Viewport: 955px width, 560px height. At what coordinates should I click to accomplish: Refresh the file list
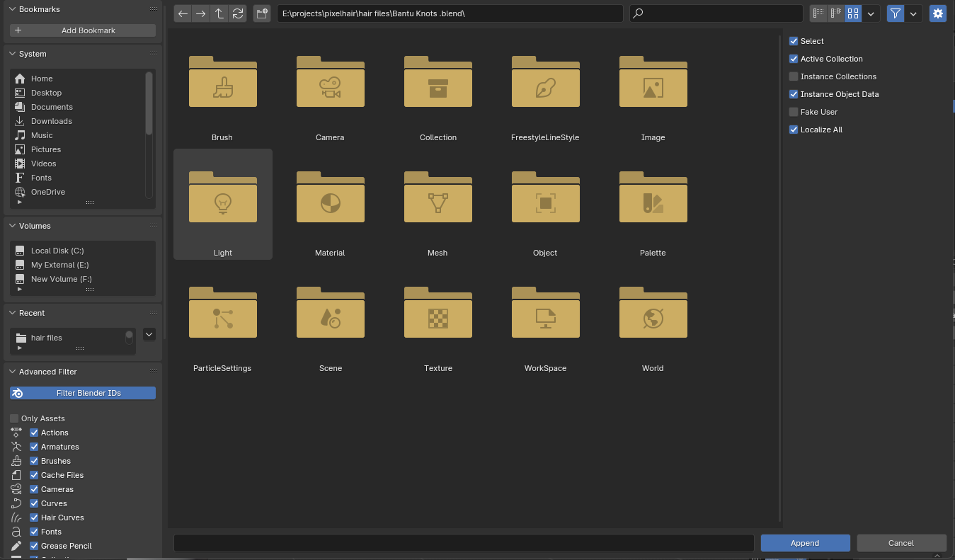(x=238, y=13)
